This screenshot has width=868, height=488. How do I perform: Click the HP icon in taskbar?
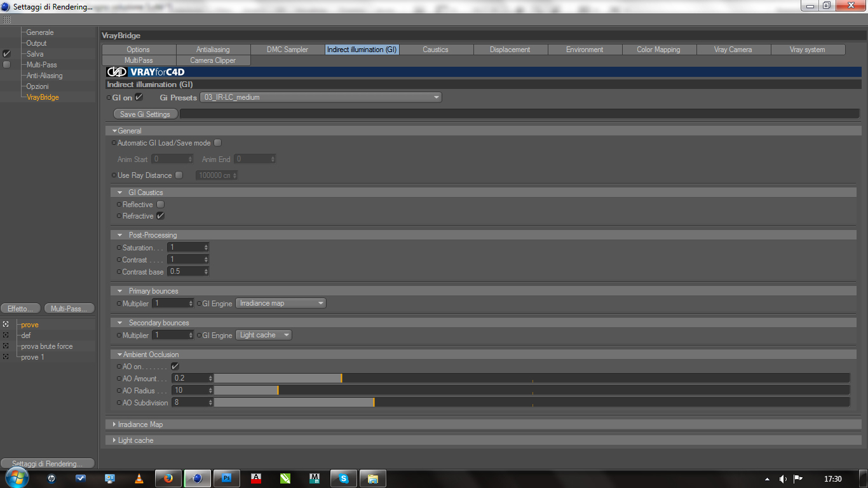(51, 478)
